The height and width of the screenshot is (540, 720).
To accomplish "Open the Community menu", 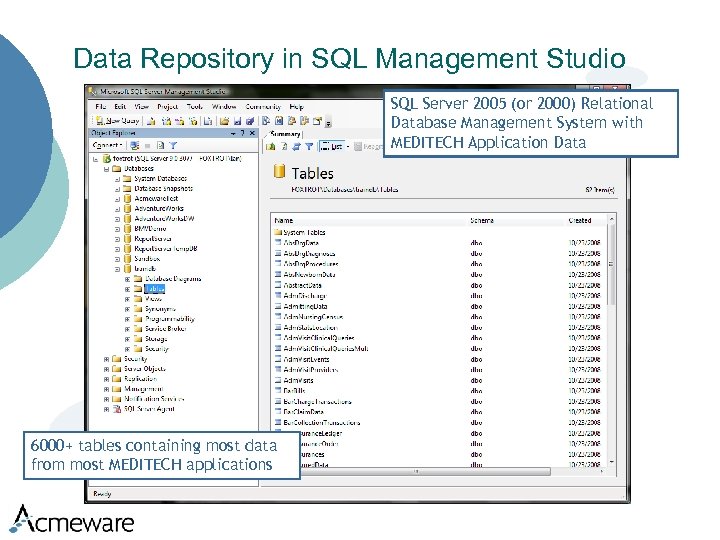I will (263, 107).
